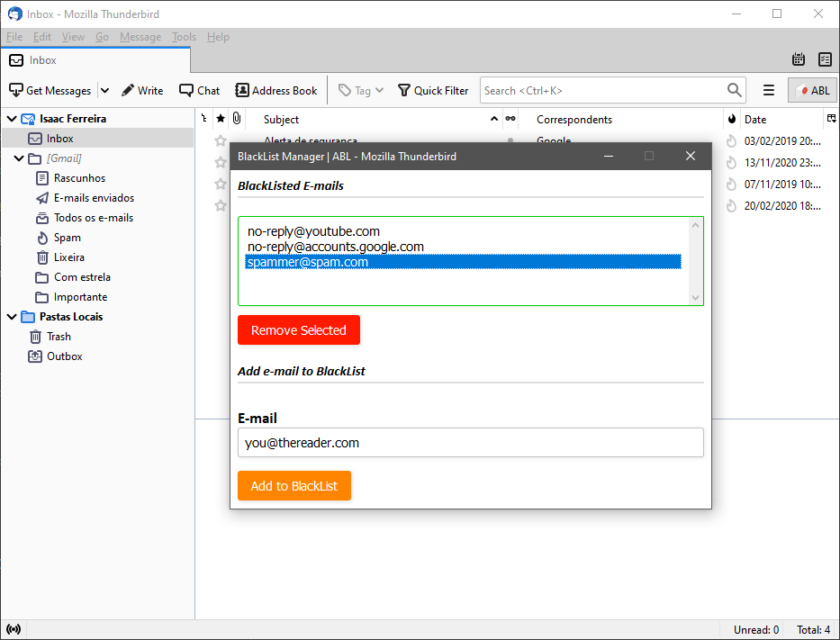
Task: Click the Get Messages toolbar button
Action: coord(50,91)
